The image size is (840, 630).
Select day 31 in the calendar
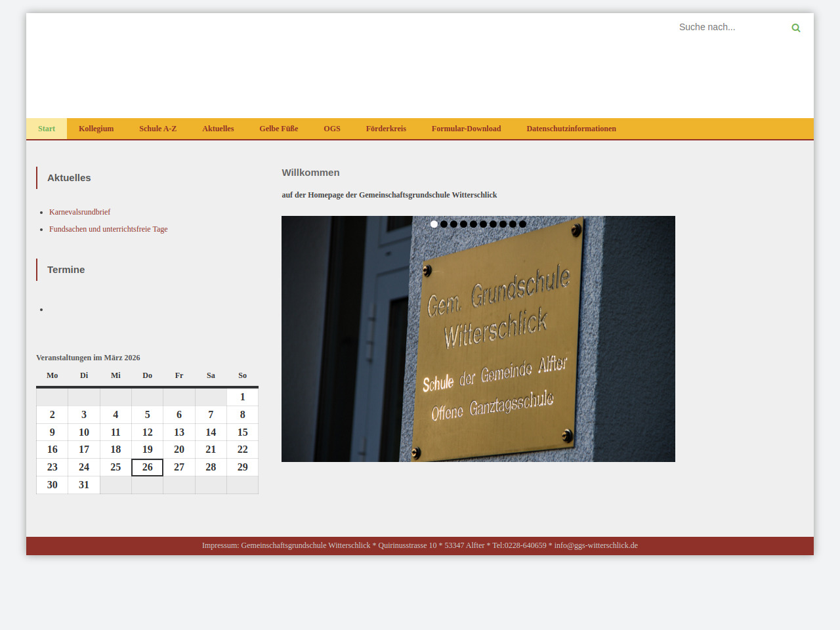click(x=84, y=485)
